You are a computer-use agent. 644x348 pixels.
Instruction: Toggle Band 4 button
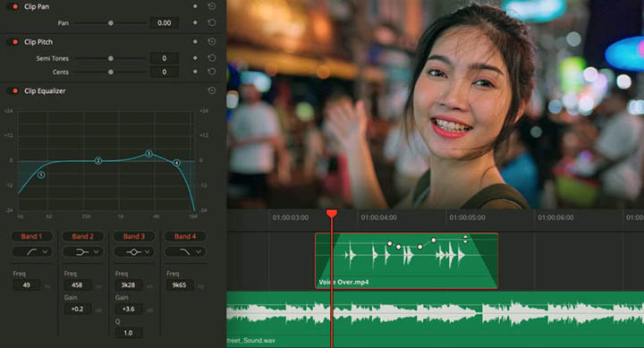[185, 236]
